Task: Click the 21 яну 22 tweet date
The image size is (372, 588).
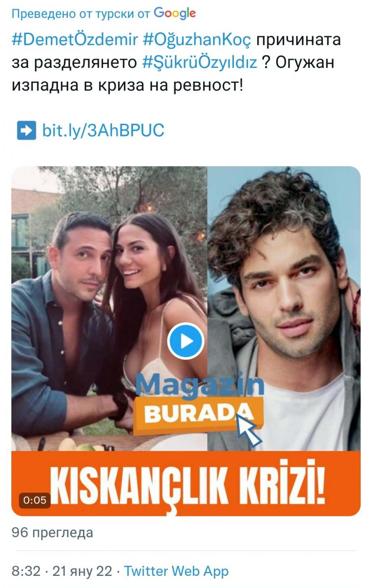Action: (x=82, y=571)
